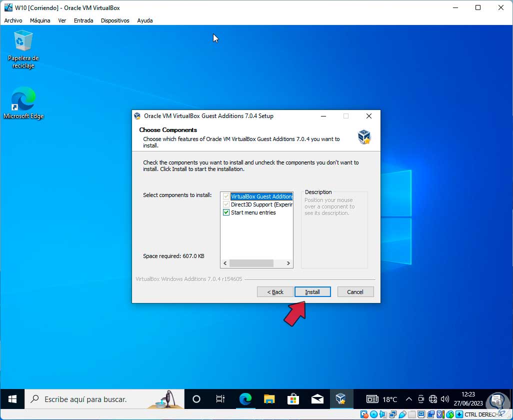513x420 pixels.
Task: Open the Máquina menu
Action: [40, 20]
